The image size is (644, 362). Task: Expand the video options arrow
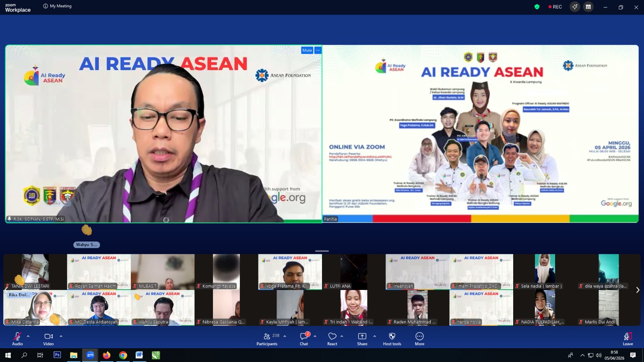pos(61,336)
